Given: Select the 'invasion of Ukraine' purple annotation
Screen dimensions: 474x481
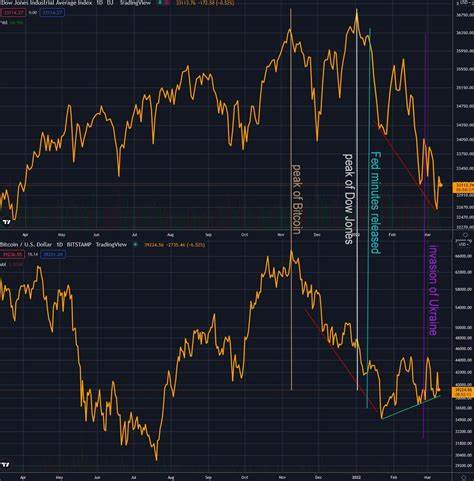Looking at the screenshot, I should coord(433,290).
